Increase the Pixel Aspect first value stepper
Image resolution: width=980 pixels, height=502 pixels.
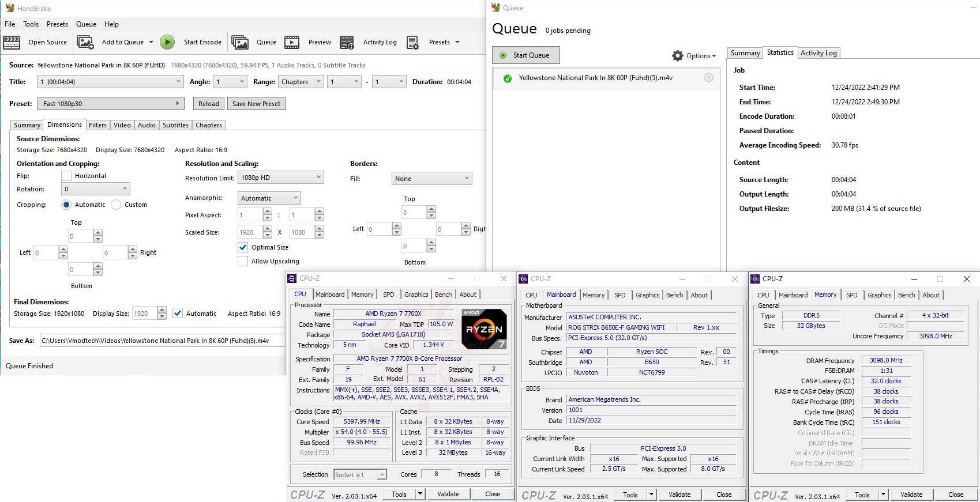pos(267,212)
